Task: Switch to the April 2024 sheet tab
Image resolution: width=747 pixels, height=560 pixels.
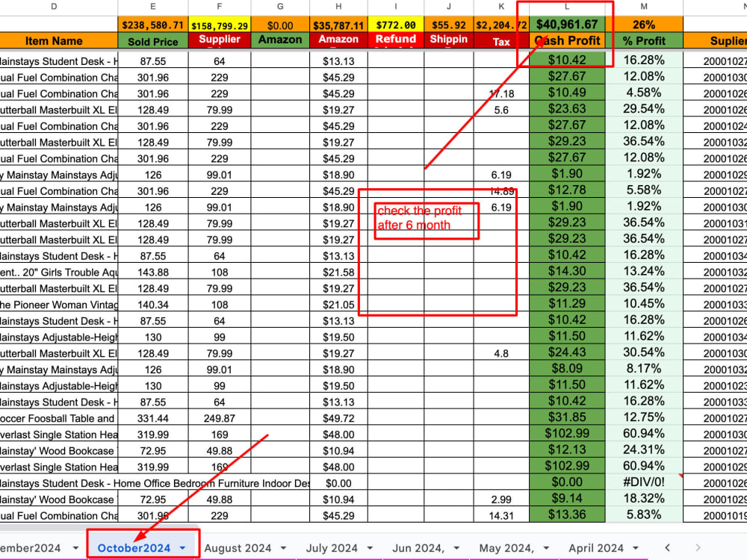Action: (596, 547)
